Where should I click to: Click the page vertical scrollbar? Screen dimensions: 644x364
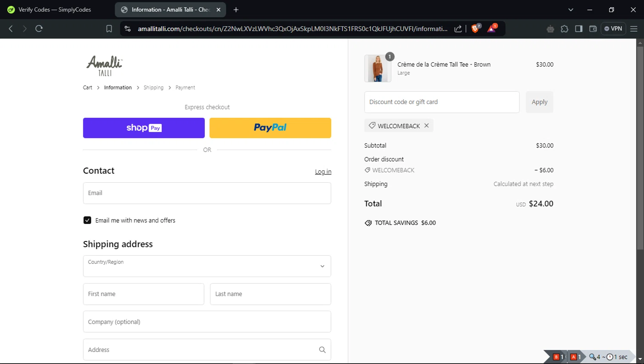click(640, 147)
